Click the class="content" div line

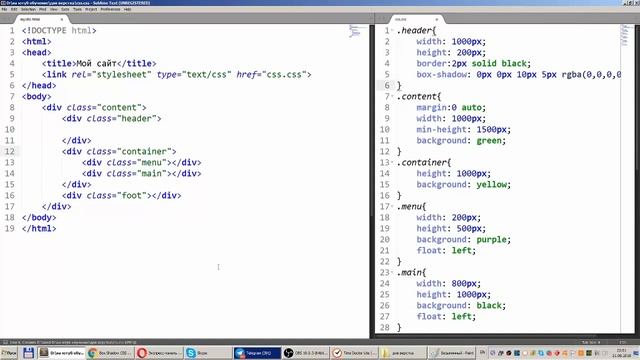coord(94,108)
